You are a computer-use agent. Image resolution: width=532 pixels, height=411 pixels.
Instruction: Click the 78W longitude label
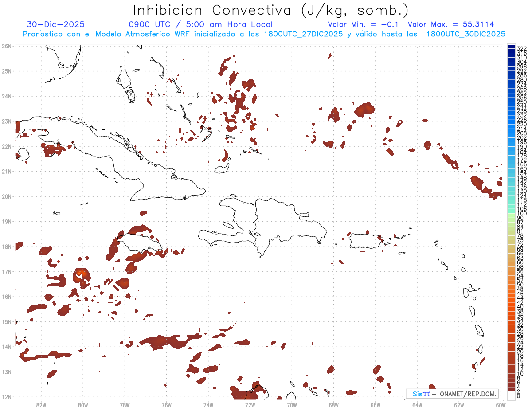tap(125, 405)
